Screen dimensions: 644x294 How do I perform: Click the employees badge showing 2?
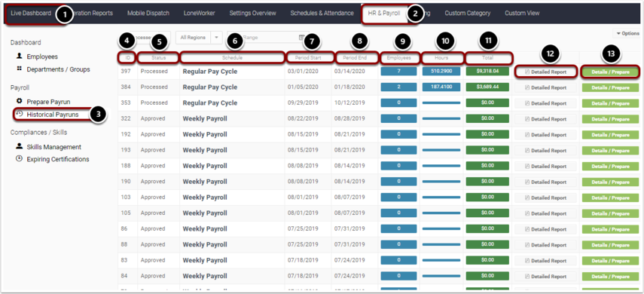[x=398, y=87]
